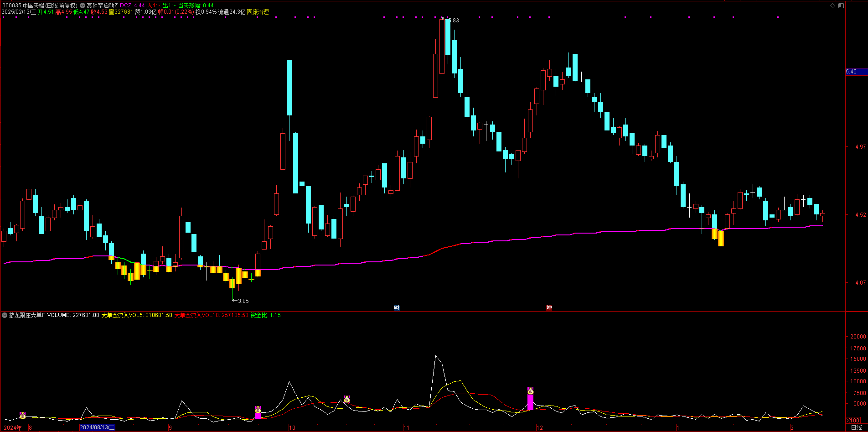The image size is (868, 432).
Task: Click the 日线 period label at bottom right
Action: (x=857, y=427)
